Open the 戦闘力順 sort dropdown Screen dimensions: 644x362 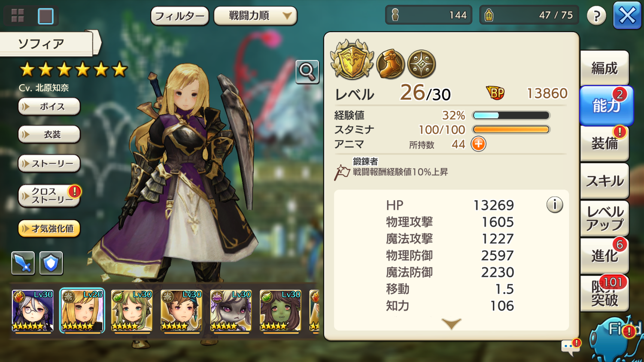tap(255, 16)
